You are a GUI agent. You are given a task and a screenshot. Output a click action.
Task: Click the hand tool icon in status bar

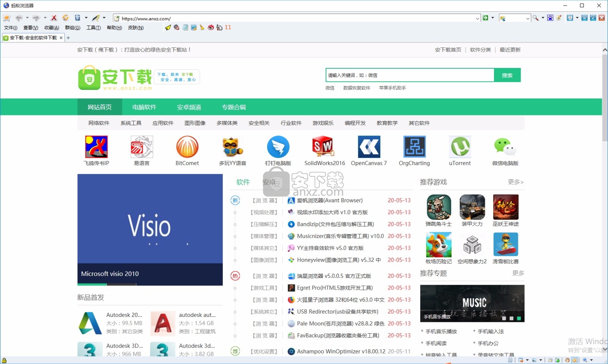pyautogui.click(x=567, y=360)
